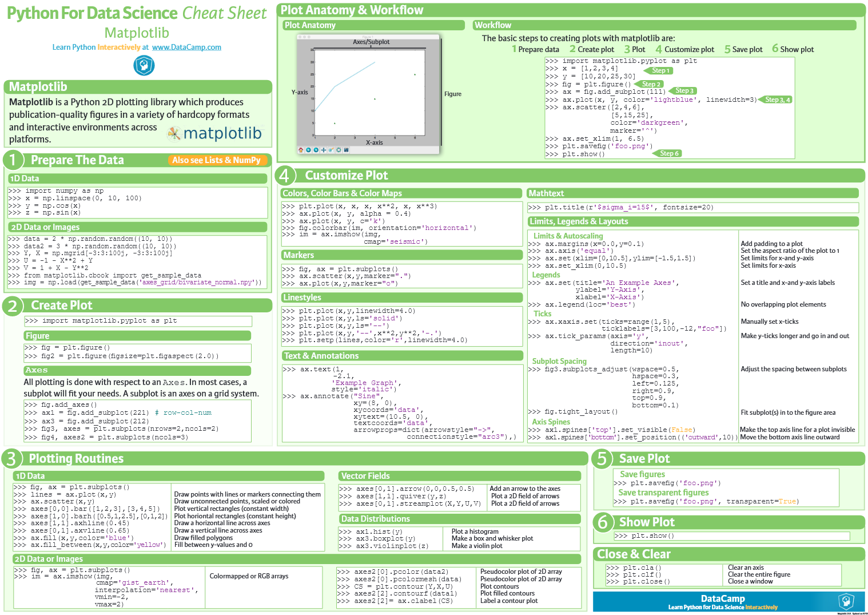Viewport: 868px width, 615px height.
Task: Click the matplotlib logo
Action: click(214, 133)
